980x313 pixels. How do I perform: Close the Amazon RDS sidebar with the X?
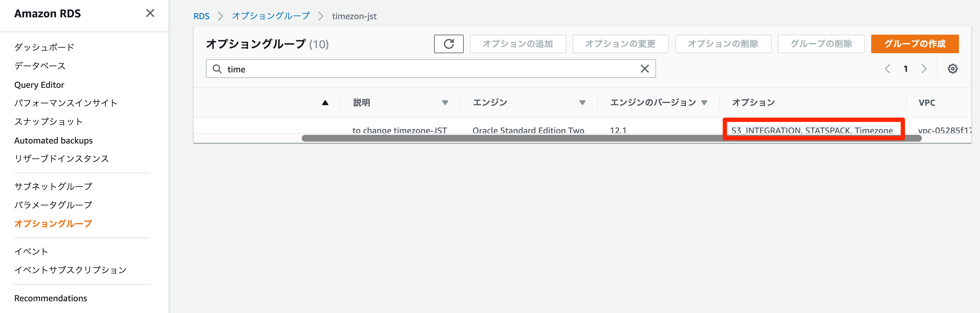[x=150, y=13]
